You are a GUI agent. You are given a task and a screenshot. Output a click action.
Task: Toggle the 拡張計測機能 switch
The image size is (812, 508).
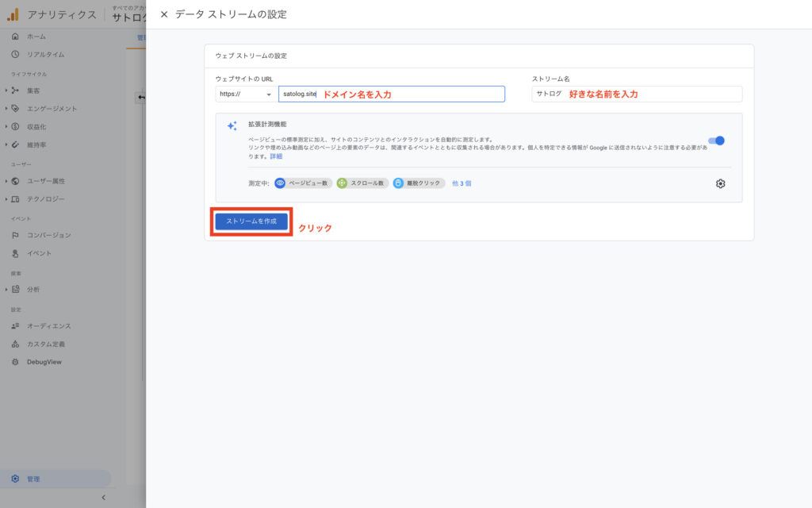coord(716,140)
